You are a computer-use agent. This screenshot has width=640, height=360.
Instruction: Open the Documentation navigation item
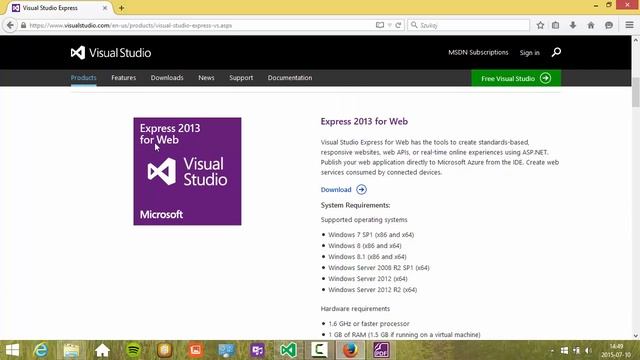tap(290, 78)
